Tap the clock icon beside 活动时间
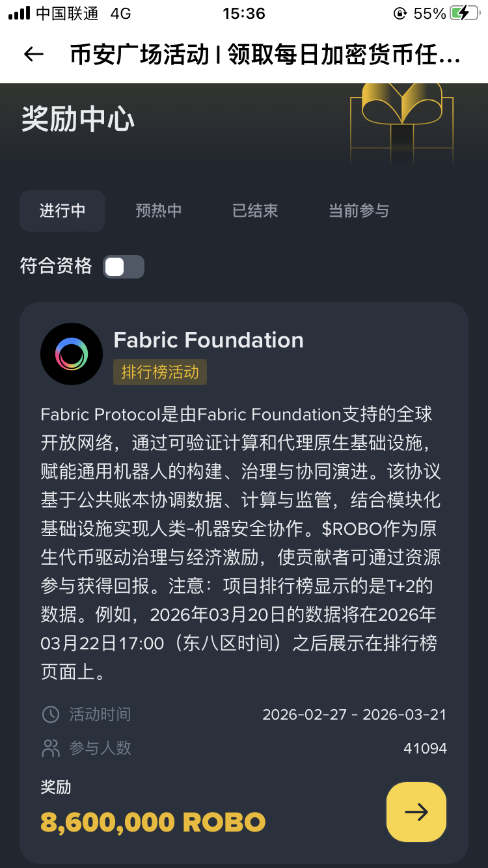This screenshot has width=488, height=868. (50, 714)
